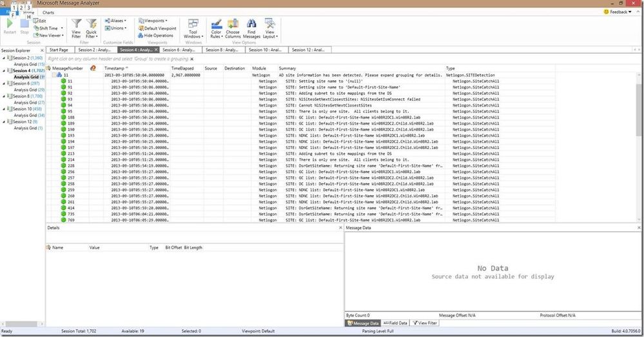Open the Unions menu
Screen dimensions: 644x337
(115, 28)
